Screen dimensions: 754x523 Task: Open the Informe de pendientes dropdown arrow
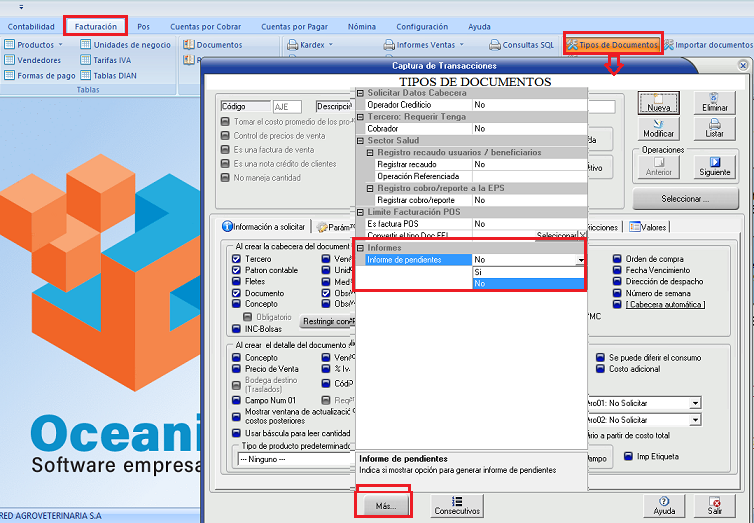tap(581, 260)
